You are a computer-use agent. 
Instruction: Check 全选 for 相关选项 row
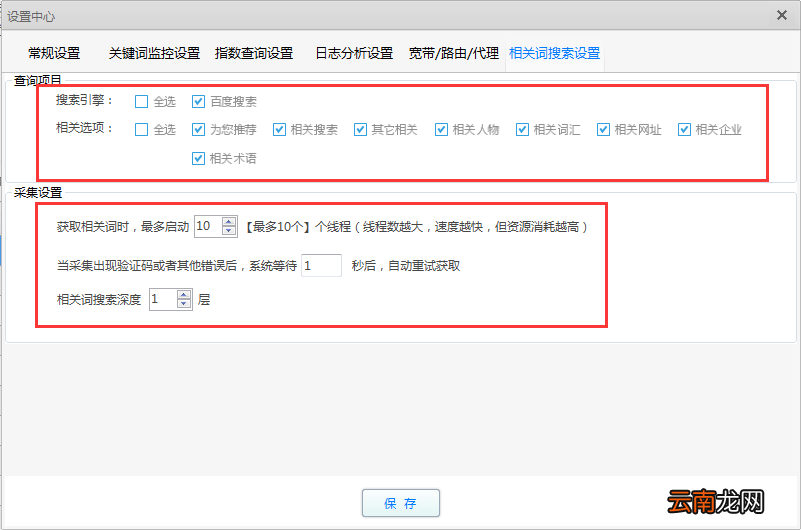(x=142, y=130)
